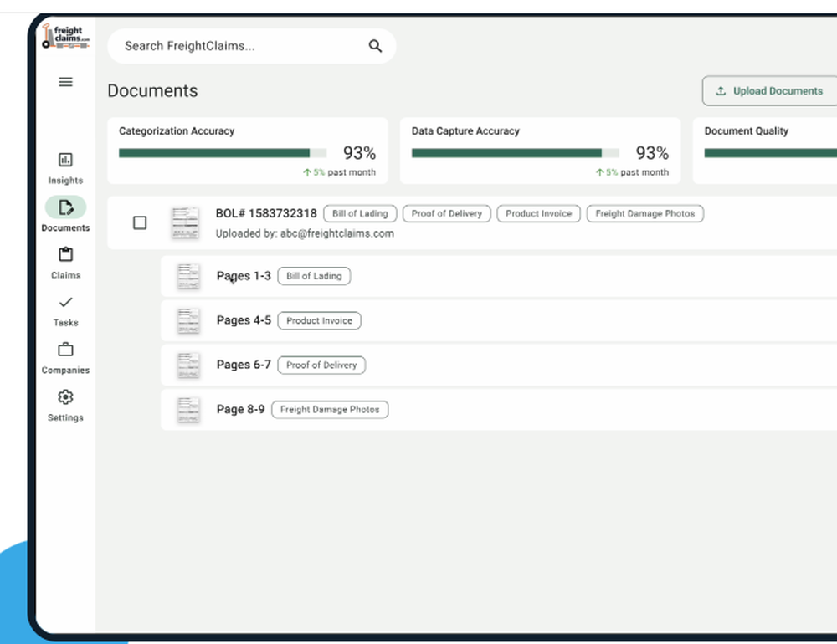Click Bill of Lading tag for Pages 1-3
This screenshot has height=644, width=837.
click(x=314, y=276)
